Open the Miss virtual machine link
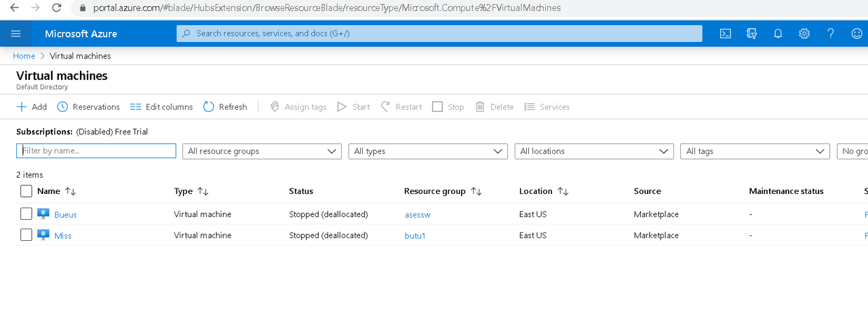The image size is (868, 329). tap(62, 236)
